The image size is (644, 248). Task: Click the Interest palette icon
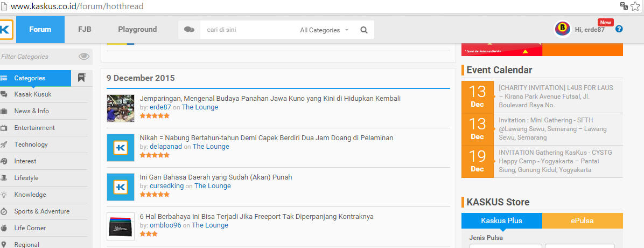click(4, 161)
